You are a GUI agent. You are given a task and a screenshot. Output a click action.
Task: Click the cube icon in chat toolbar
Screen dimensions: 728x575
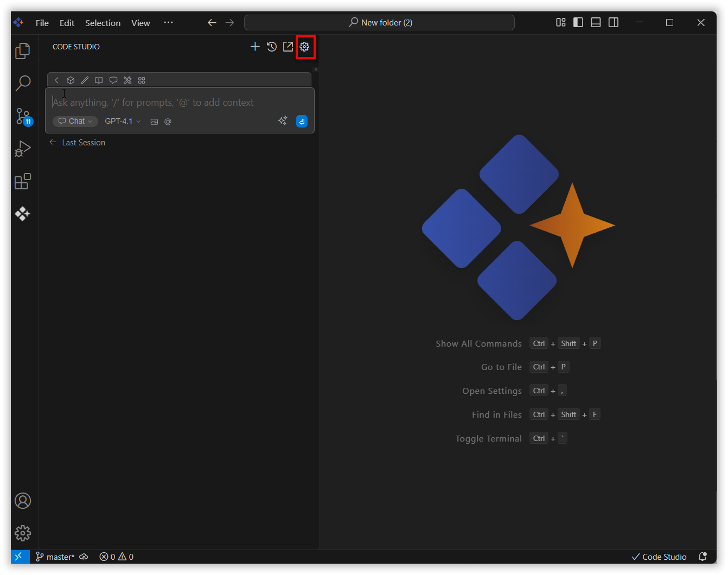tap(71, 80)
